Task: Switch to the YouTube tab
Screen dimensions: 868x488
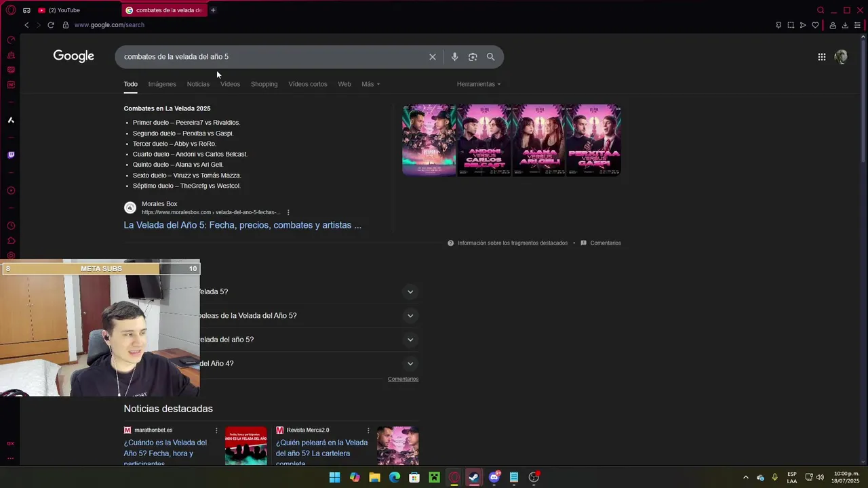Action: 64,10
